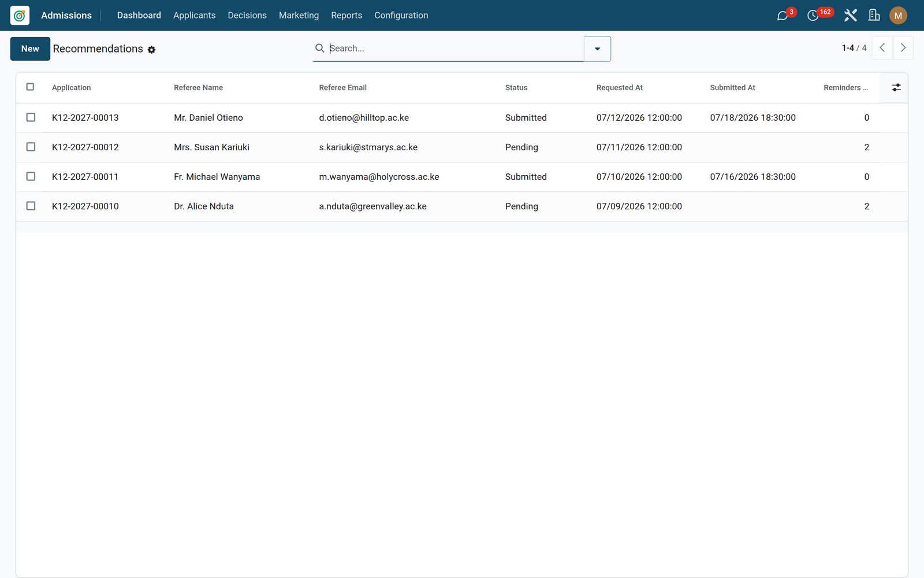Click the search magnifier icon
This screenshot has height=578, width=924.
coord(319,48)
